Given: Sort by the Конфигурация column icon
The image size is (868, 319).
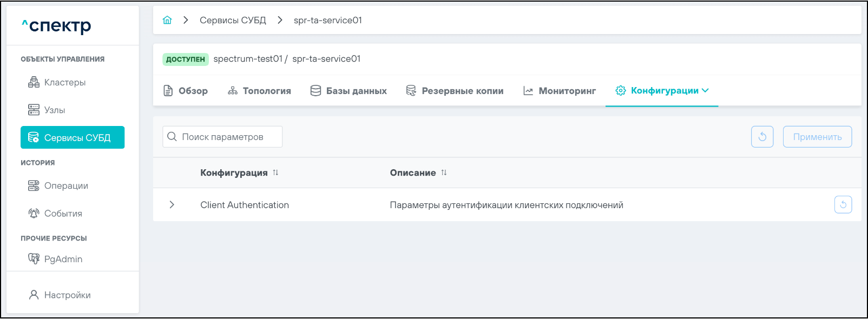Looking at the screenshot, I should click(275, 172).
